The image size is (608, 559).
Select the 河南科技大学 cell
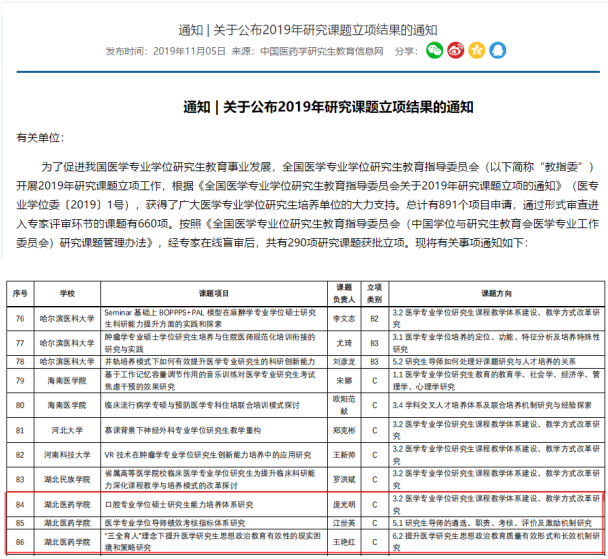67,455
